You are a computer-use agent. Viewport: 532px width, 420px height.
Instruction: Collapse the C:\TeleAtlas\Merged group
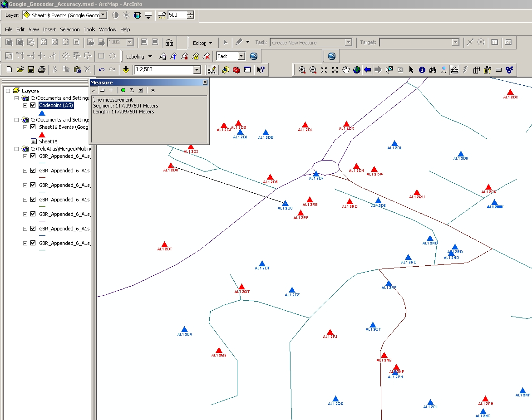pyautogui.click(x=16, y=149)
